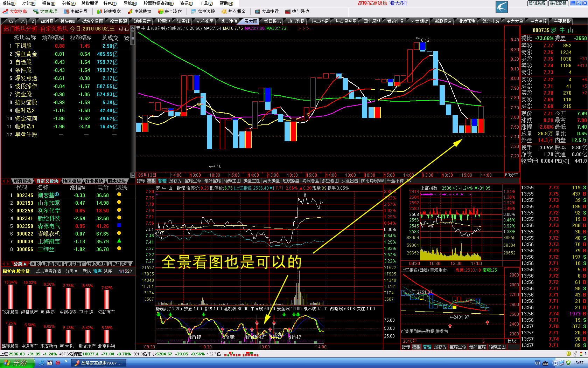Select stock row 300022 吉峰农机
This screenshot has height=368, width=588.
(x=65, y=234)
